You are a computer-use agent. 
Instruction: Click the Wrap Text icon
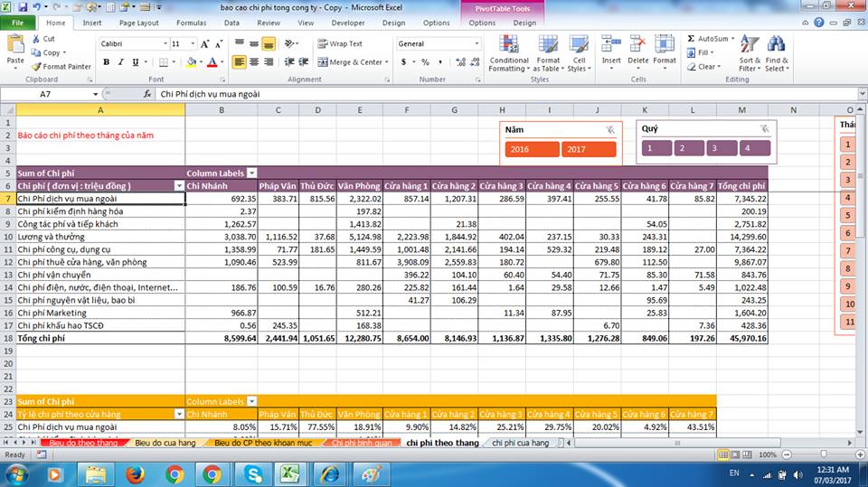pos(323,43)
